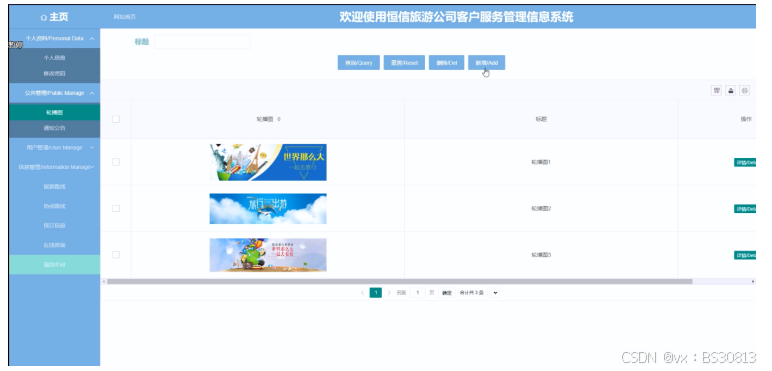Viewport: 772px width, 371px height.
Task: Select page 1 in pagination
Action: 376,293
